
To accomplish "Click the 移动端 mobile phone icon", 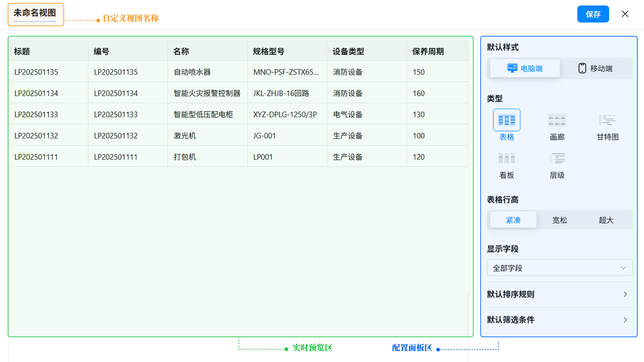I will pyautogui.click(x=582, y=68).
